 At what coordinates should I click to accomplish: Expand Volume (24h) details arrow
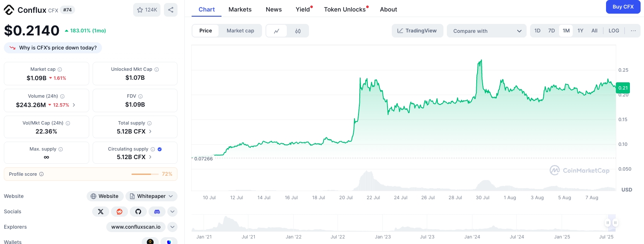[74, 105]
